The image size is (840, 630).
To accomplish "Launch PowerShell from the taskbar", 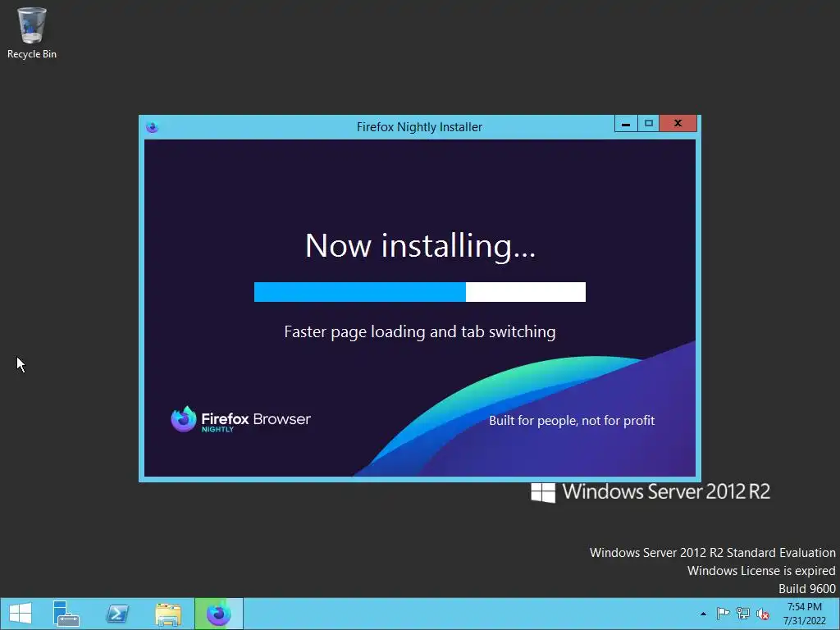I will [117, 614].
